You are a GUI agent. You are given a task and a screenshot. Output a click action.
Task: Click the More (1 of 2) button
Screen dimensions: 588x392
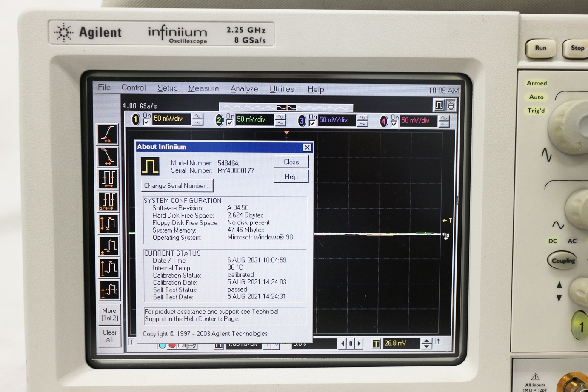point(109,315)
